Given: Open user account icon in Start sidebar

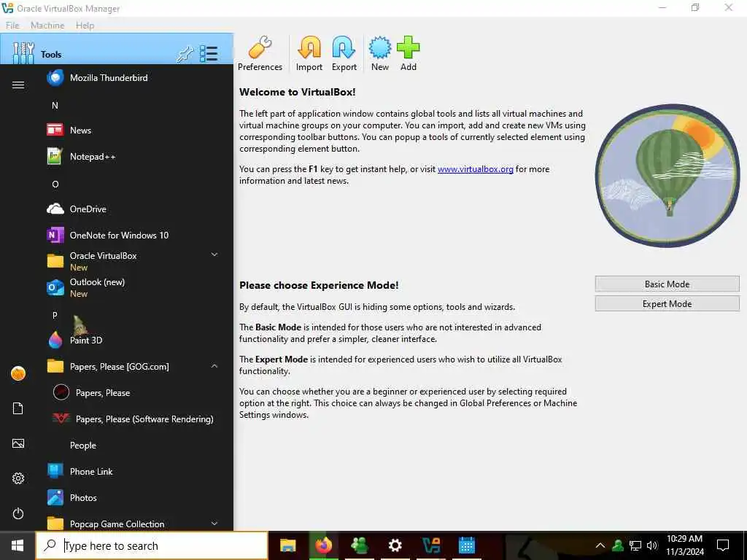Looking at the screenshot, I should (18, 373).
